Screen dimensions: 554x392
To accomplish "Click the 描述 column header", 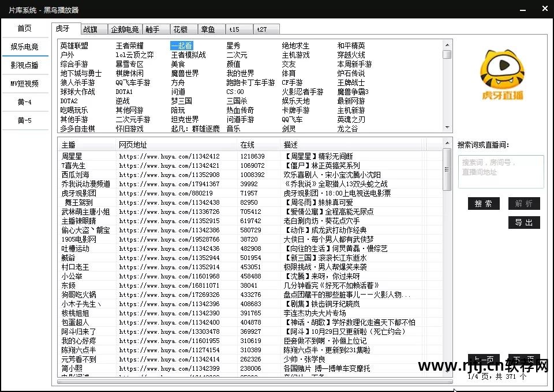I will point(351,145).
